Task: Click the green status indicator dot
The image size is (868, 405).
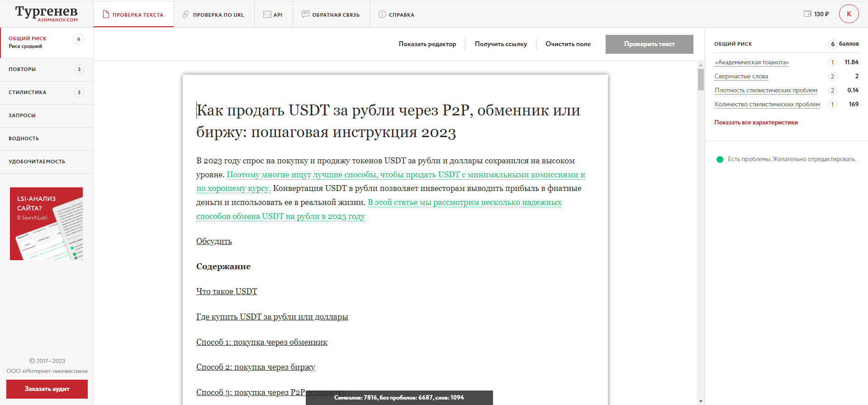Action: (720, 159)
